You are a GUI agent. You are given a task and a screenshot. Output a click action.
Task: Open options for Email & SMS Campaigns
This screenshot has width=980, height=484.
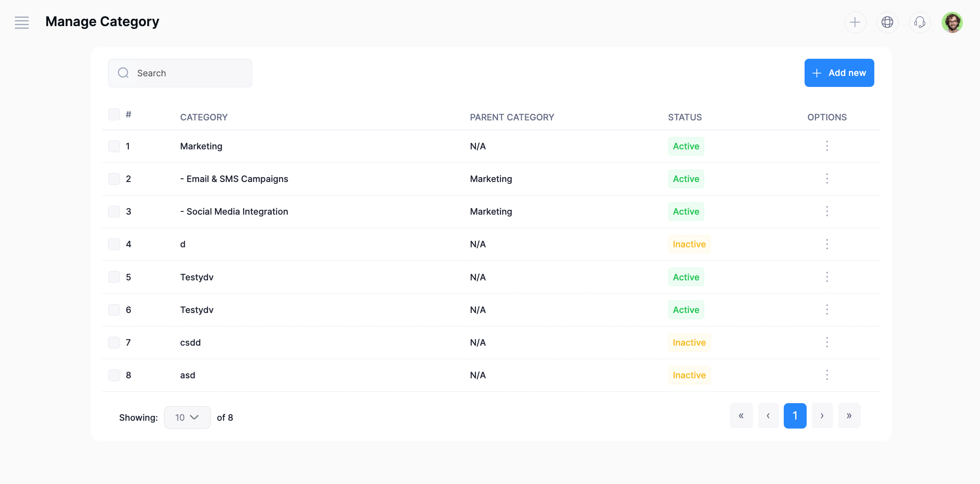coord(827,179)
